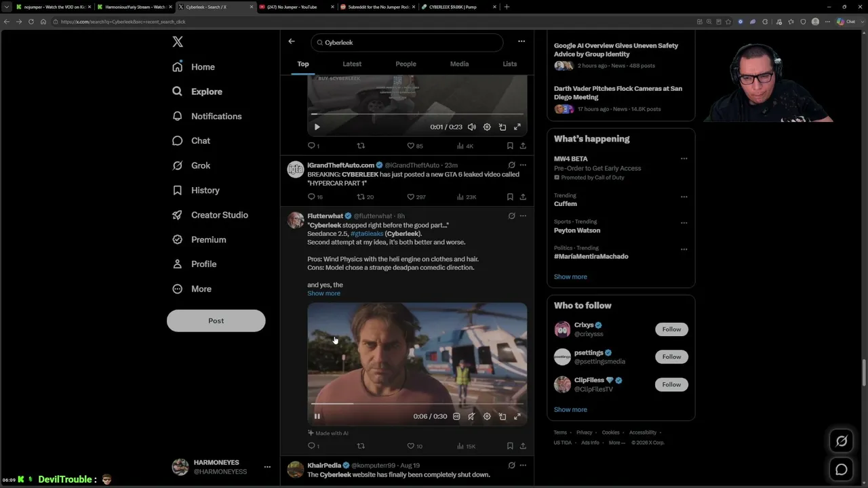Click the Post button
Viewport: 868px width, 488px height.
click(x=216, y=321)
